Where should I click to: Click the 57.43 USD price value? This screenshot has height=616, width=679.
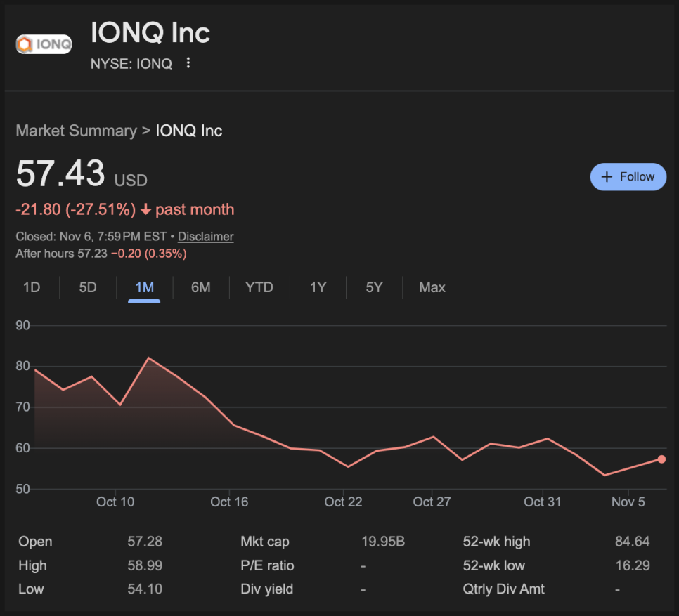pyautogui.click(x=60, y=173)
